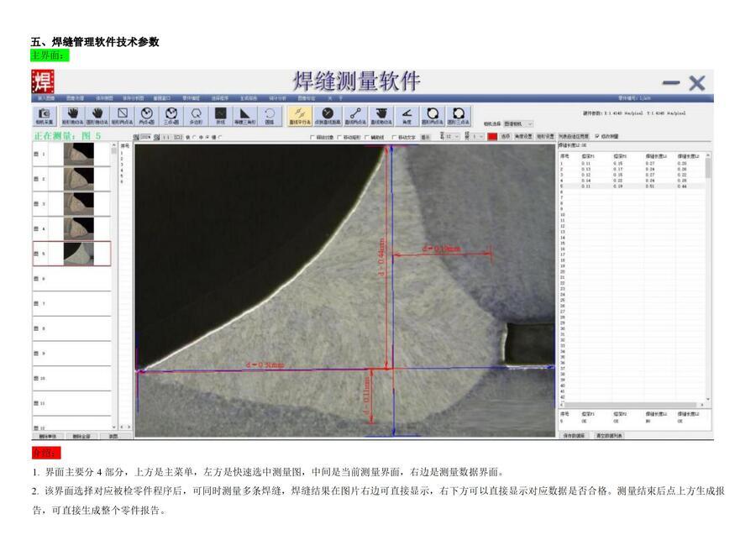Click the 保存数据项 button below the data table

574,436
